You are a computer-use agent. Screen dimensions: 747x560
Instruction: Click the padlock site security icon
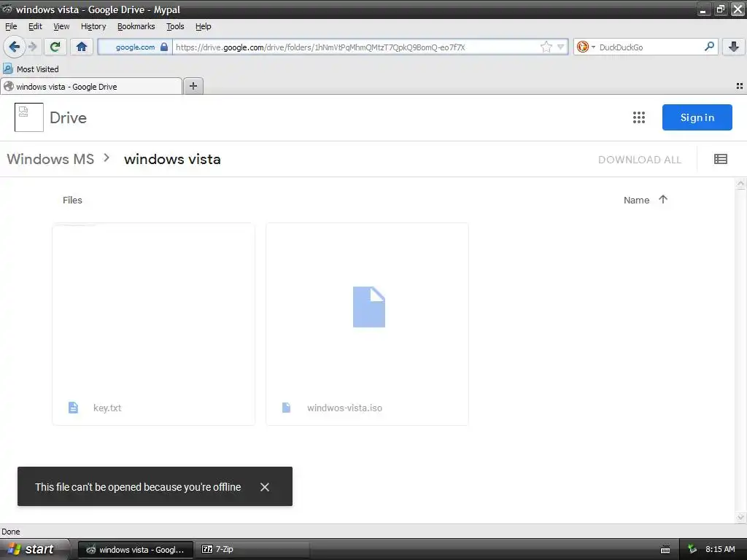tap(164, 47)
